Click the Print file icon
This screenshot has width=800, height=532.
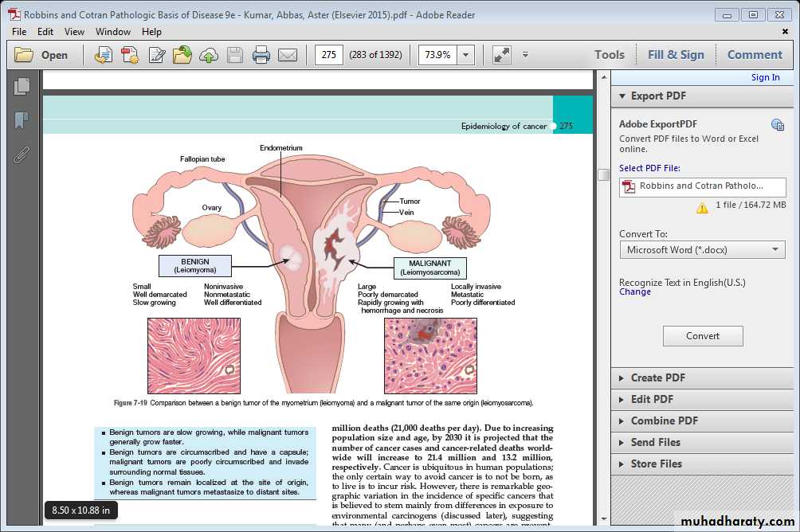tap(261, 55)
